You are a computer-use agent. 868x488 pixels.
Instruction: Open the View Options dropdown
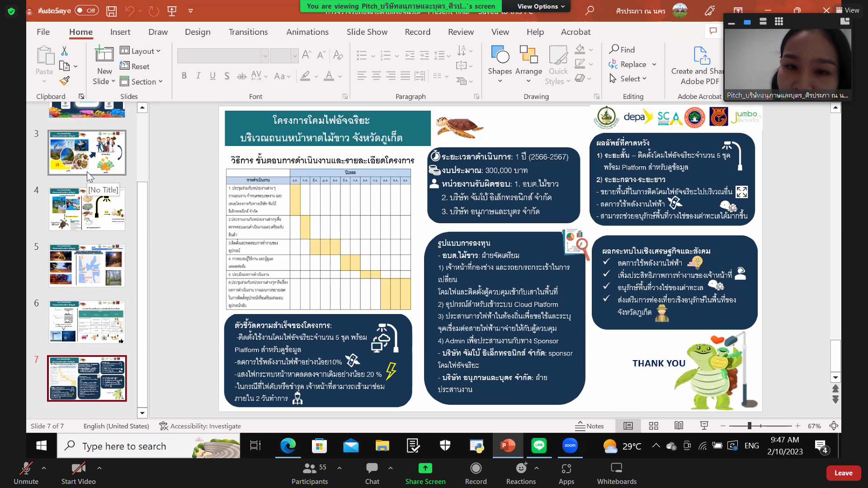pyautogui.click(x=541, y=6)
